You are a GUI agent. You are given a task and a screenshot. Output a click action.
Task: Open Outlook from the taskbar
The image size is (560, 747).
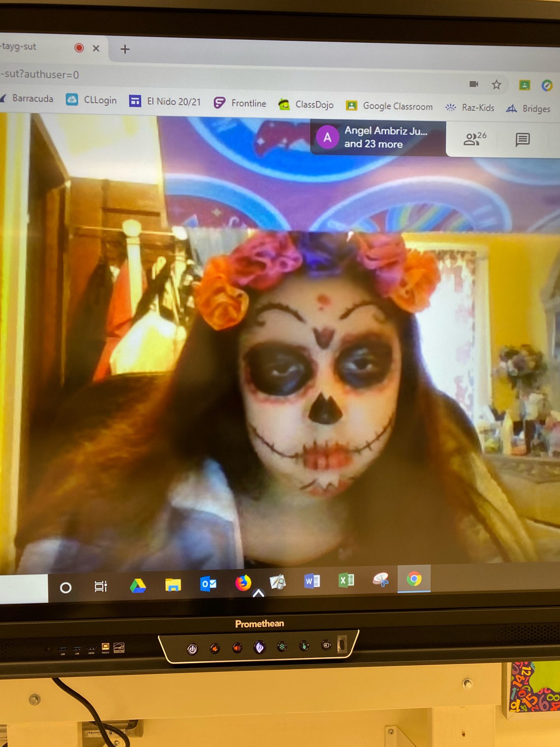click(208, 584)
